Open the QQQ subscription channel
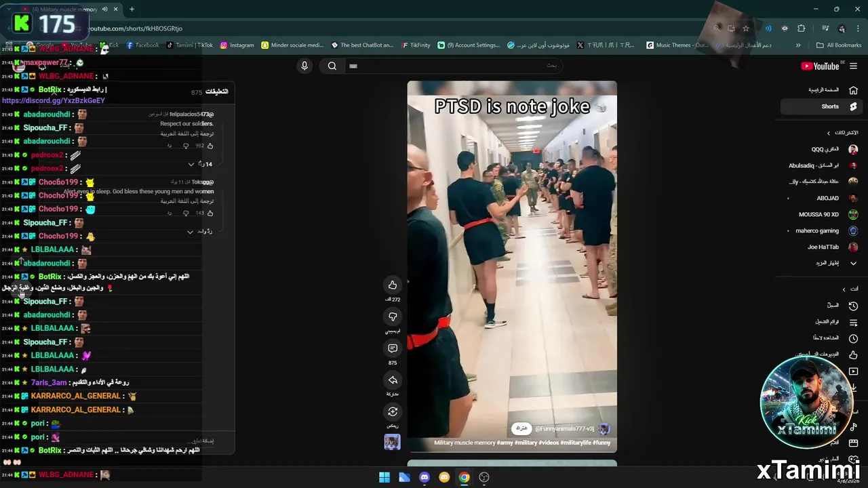 tap(820, 149)
